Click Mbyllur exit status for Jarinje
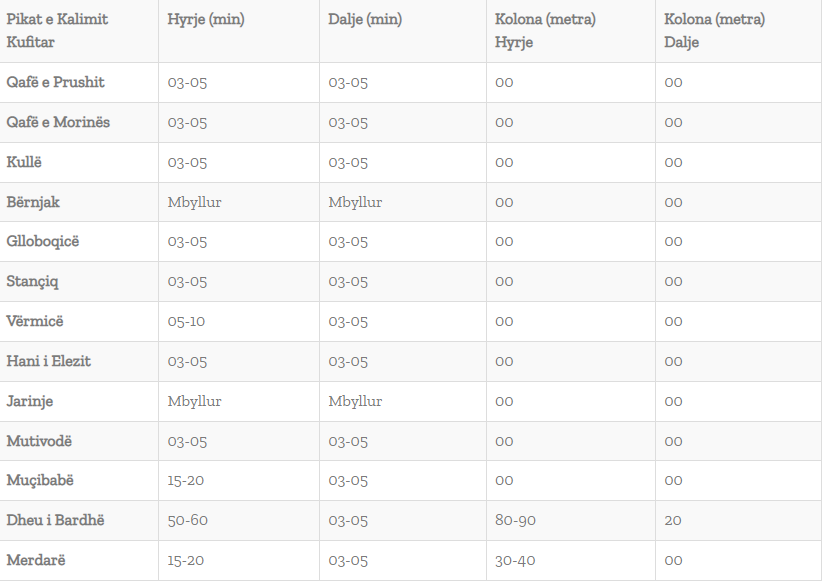 click(x=355, y=401)
